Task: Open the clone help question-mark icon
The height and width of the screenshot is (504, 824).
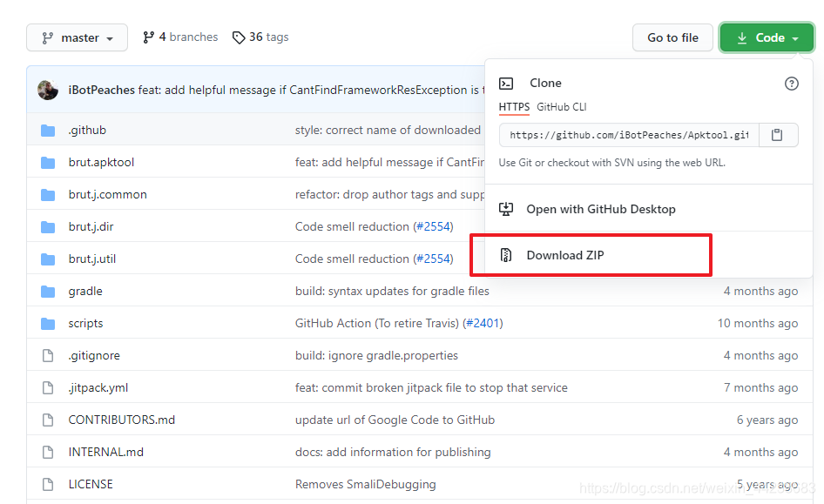Action: pos(792,84)
